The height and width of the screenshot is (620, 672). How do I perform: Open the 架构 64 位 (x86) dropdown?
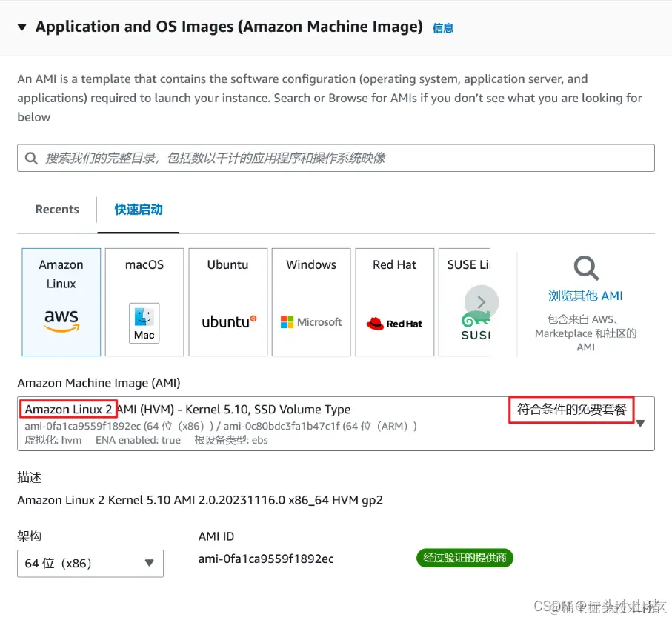90,564
